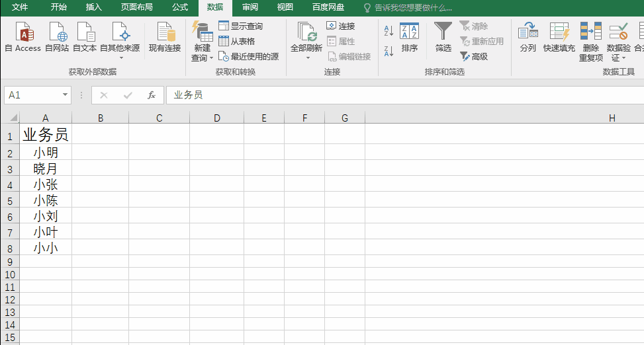Select column H header
This screenshot has width=644, height=345.
(504, 118)
